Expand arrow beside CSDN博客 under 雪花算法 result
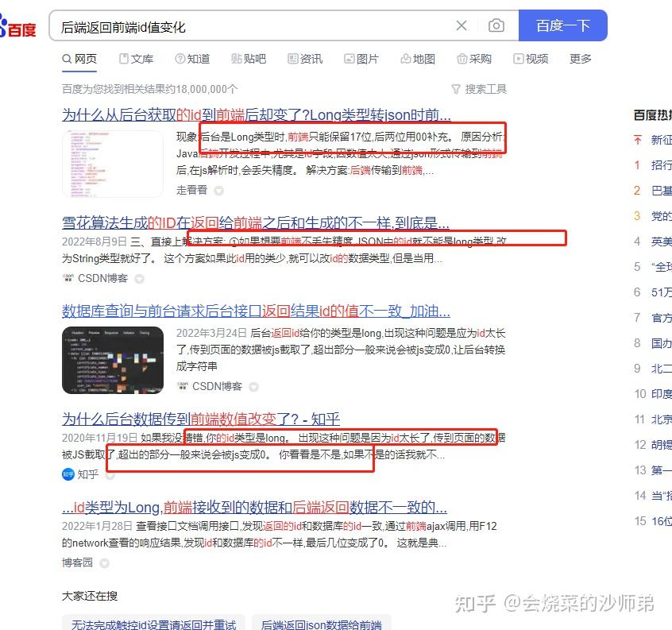 pos(139,279)
